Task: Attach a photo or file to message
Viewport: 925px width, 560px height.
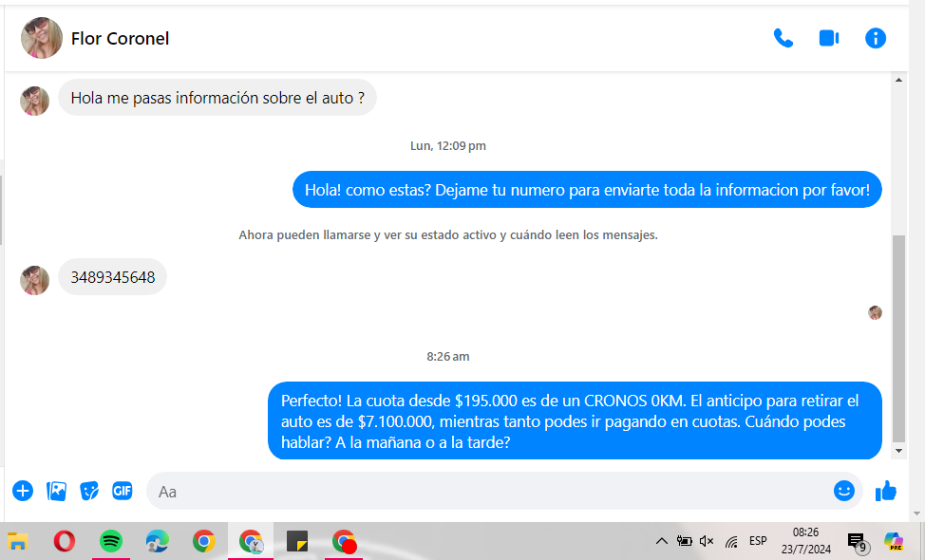Action: point(57,491)
